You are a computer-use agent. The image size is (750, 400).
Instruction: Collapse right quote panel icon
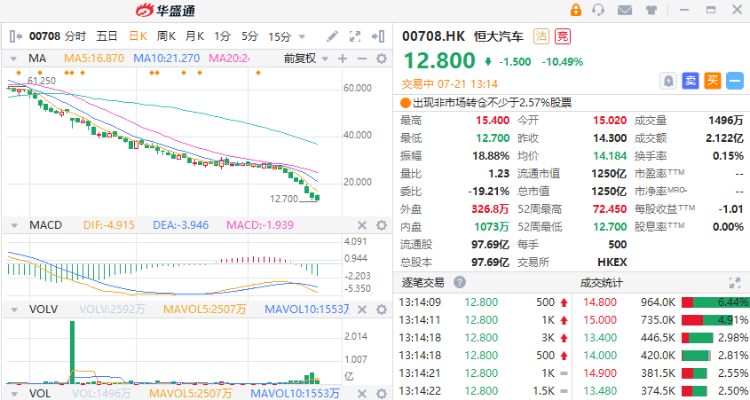point(378,36)
